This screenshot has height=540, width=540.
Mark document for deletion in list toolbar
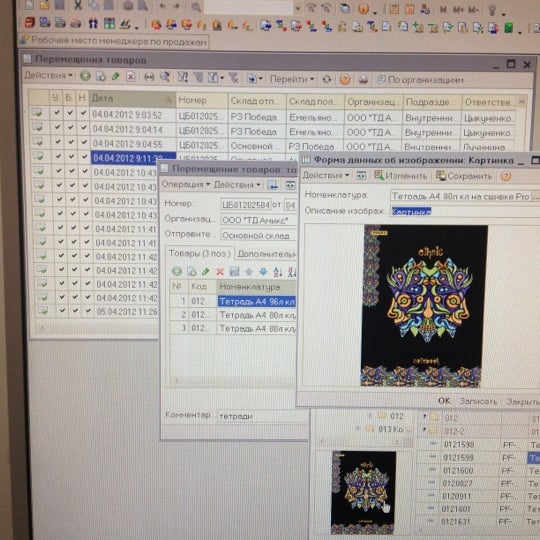pyautogui.click(x=131, y=76)
